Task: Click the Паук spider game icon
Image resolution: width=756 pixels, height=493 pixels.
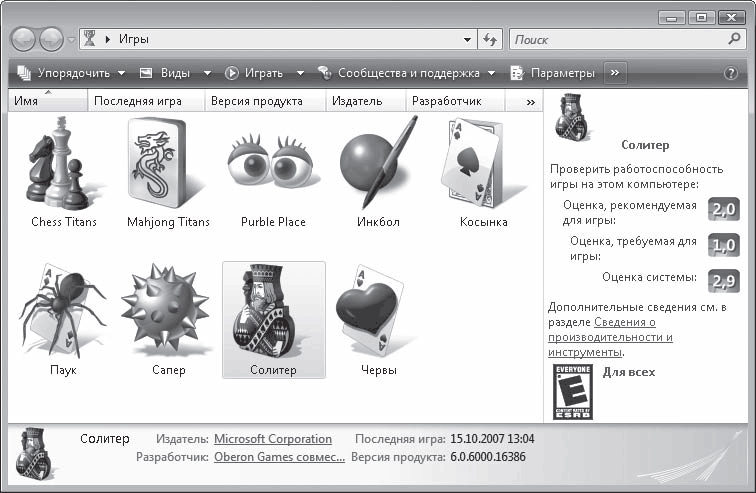Action: (62, 310)
